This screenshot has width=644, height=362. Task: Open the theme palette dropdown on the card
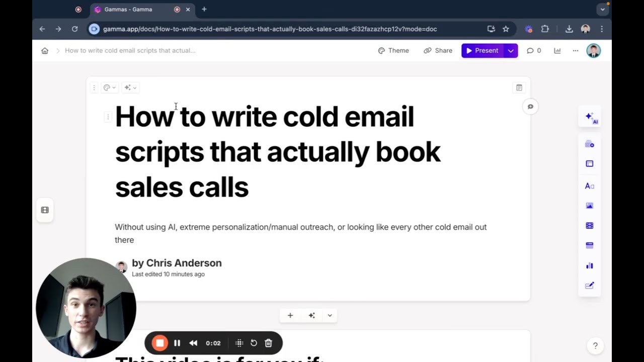[x=109, y=87]
